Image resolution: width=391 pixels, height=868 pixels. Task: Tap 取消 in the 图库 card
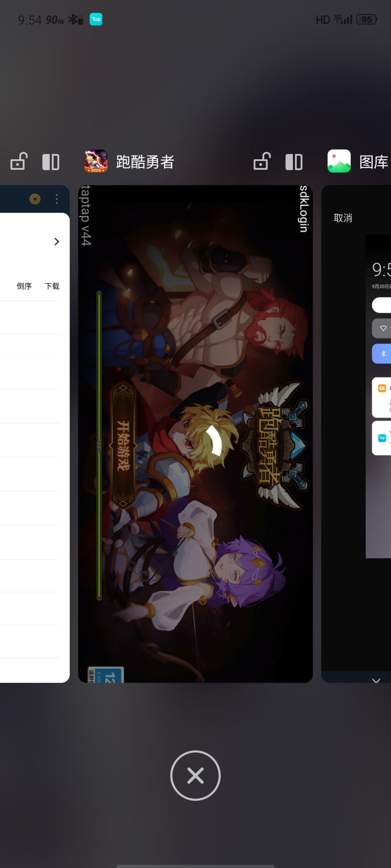343,218
